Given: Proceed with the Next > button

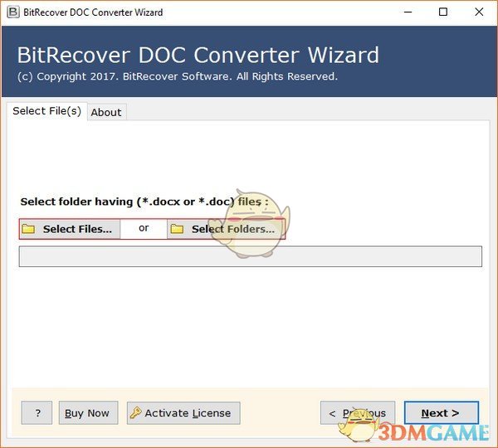Looking at the screenshot, I should coord(442,413).
